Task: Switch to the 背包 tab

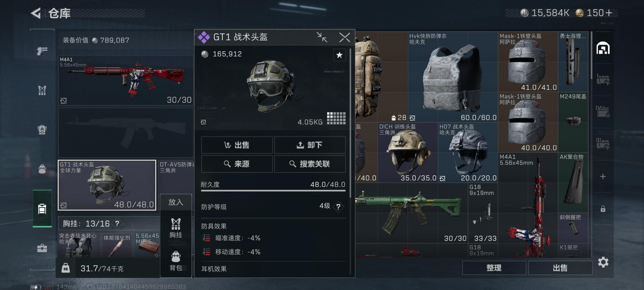Action: click(175, 261)
